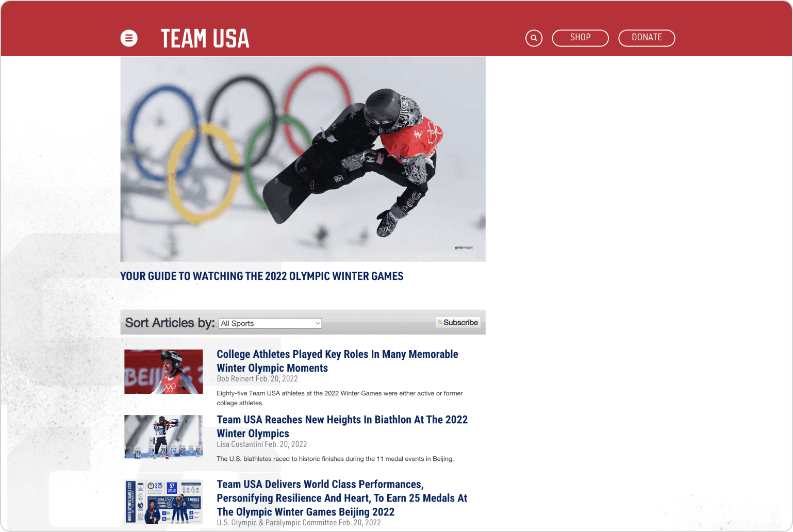The image size is (793, 532).
Task: Open the Team USA Delivers World Class Performances article
Action: pos(342,498)
